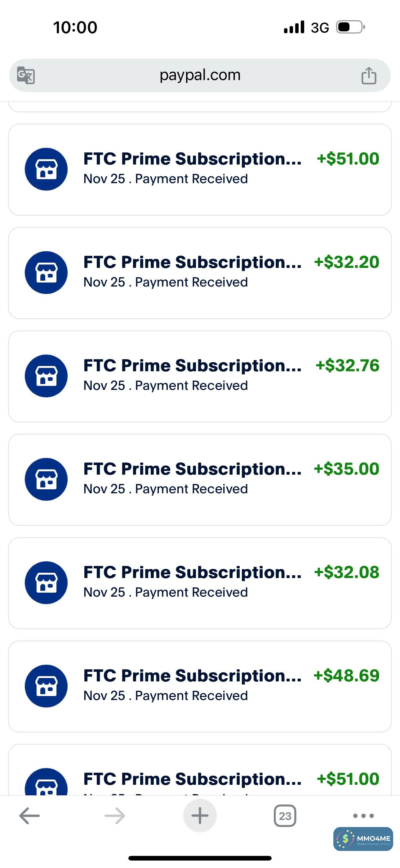Open the +$32.76 FTC Prime Subscription payment
400x868 pixels.
(200, 376)
